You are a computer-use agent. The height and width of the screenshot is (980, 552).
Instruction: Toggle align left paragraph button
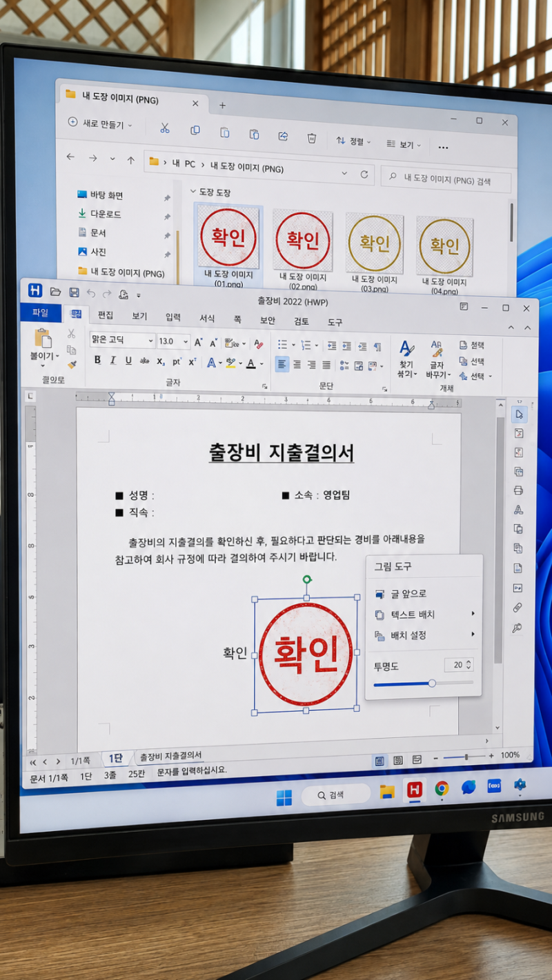(x=282, y=364)
